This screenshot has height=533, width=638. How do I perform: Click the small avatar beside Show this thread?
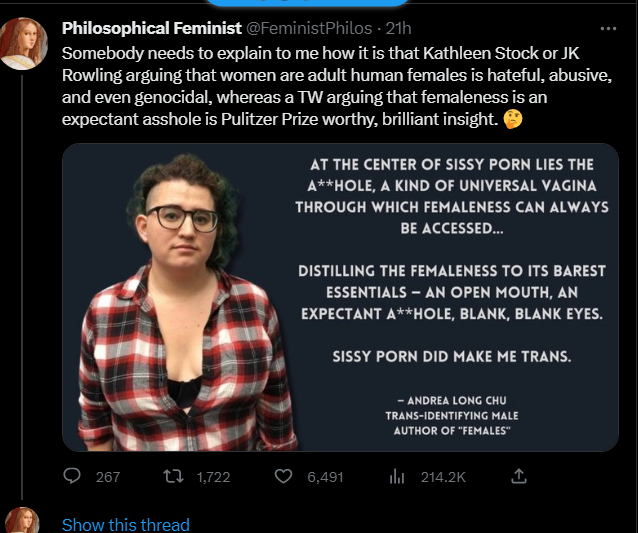pos(23,521)
